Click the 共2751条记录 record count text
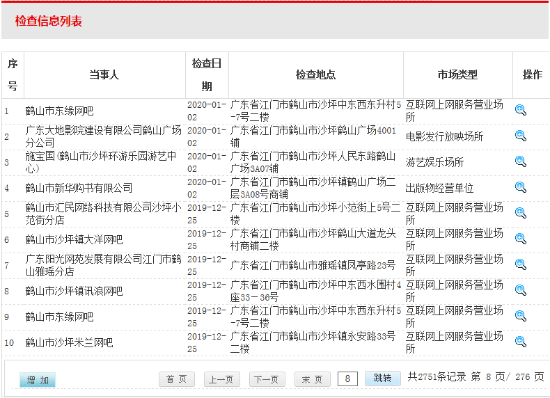550x398 pixels. pos(437,377)
